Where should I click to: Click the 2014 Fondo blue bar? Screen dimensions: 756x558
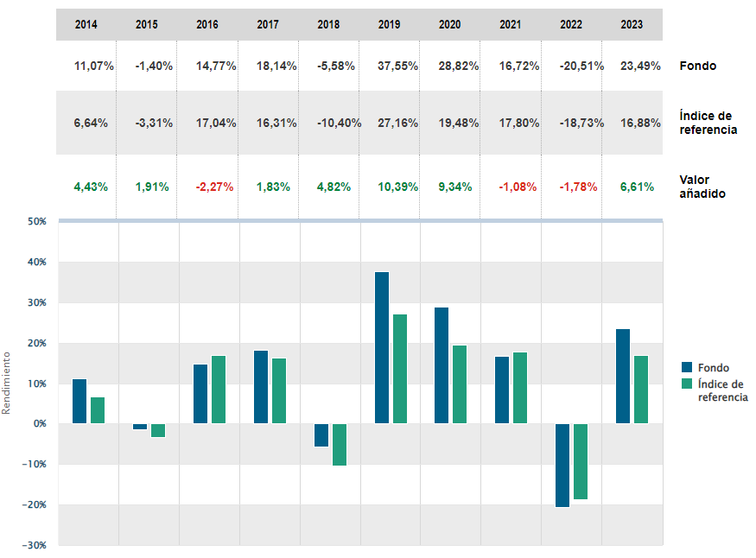(x=79, y=401)
